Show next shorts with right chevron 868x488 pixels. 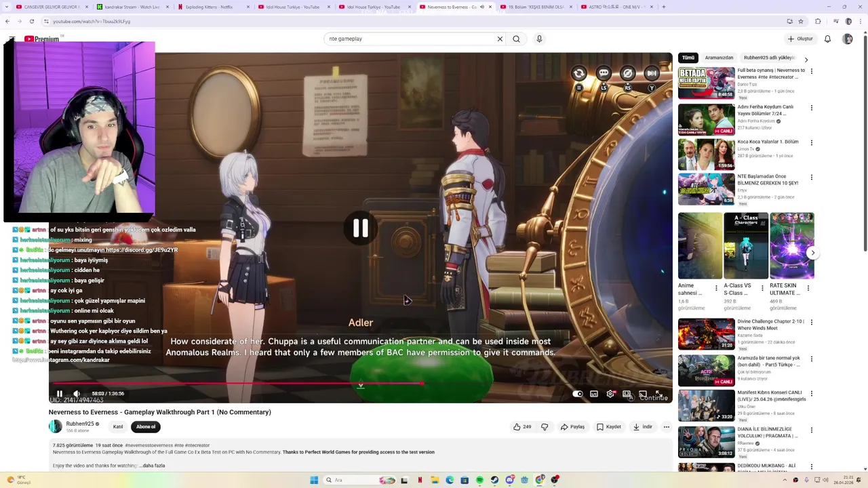click(812, 253)
